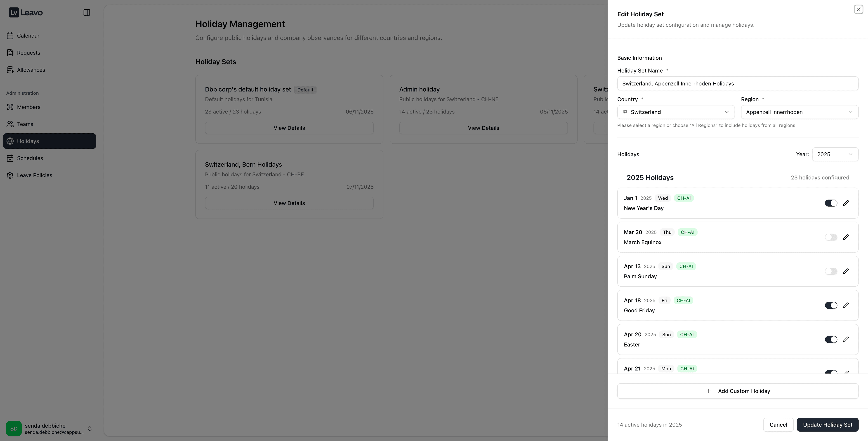Screen dimensions: 868x441
Task: Disable the New Year's Day holiday toggle
Action: click(831, 203)
